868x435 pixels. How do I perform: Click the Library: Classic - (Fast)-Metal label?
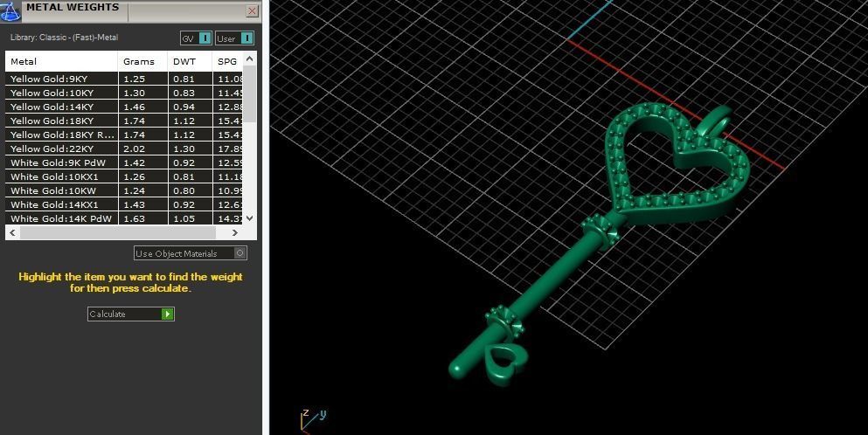pos(64,38)
